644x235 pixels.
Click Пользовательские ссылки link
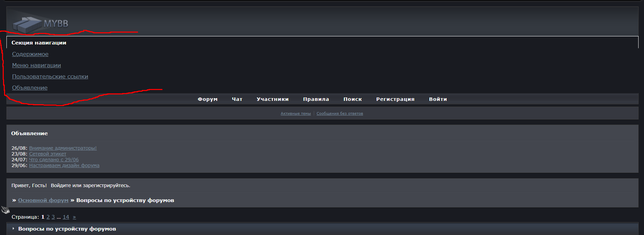pos(50,76)
